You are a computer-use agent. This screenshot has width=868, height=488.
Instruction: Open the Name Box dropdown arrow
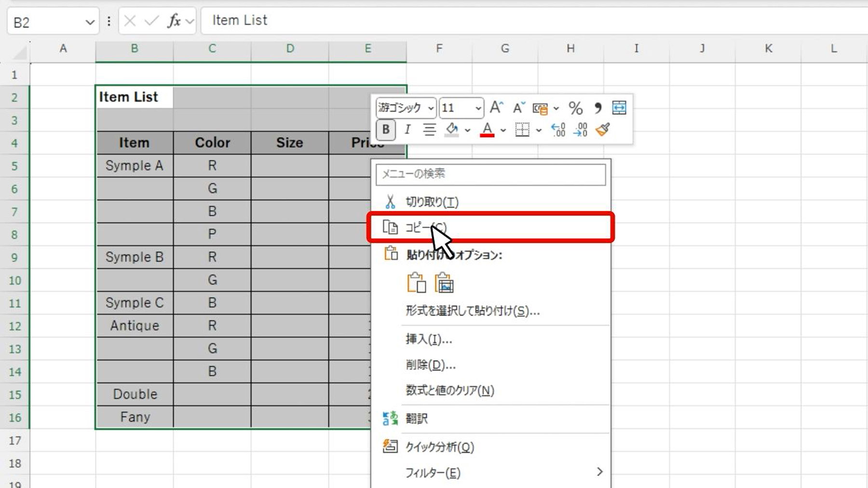tap(90, 22)
